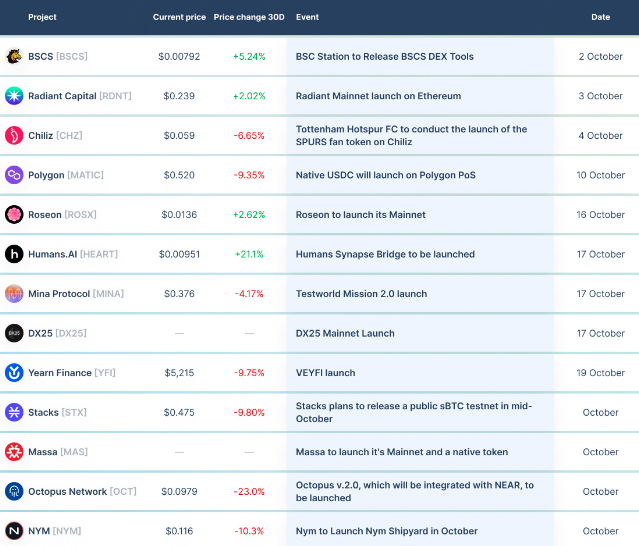
Task: Click the Radiant Capital star logo
Action: click(14, 96)
